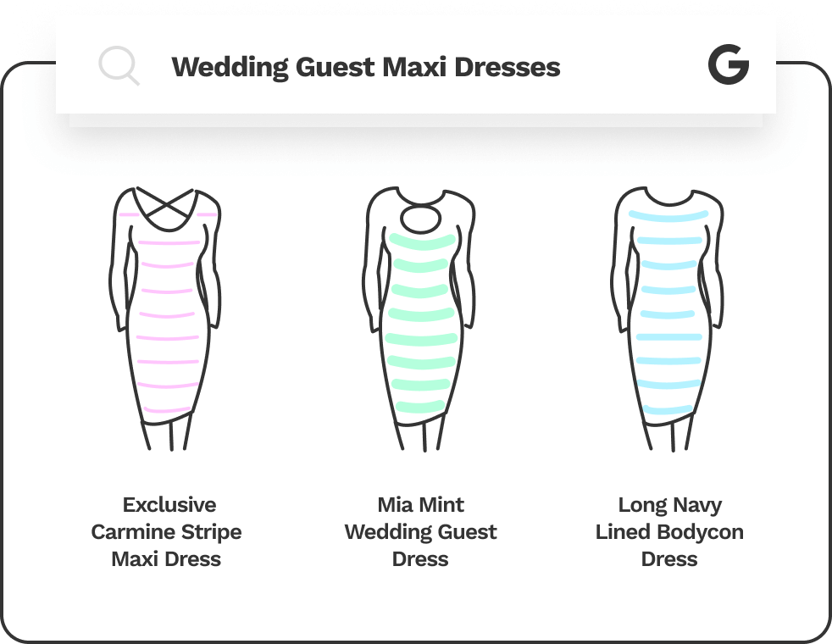This screenshot has height=644, width=832.
Task: Select the mint green striped dress illustration
Action: pyautogui.click(x=419, y=319)
